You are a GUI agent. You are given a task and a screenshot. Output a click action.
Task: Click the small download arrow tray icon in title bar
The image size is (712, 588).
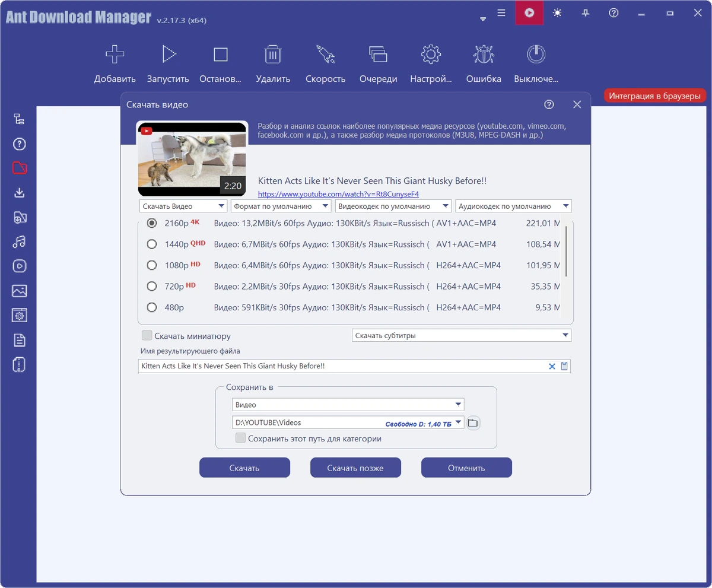483,20
